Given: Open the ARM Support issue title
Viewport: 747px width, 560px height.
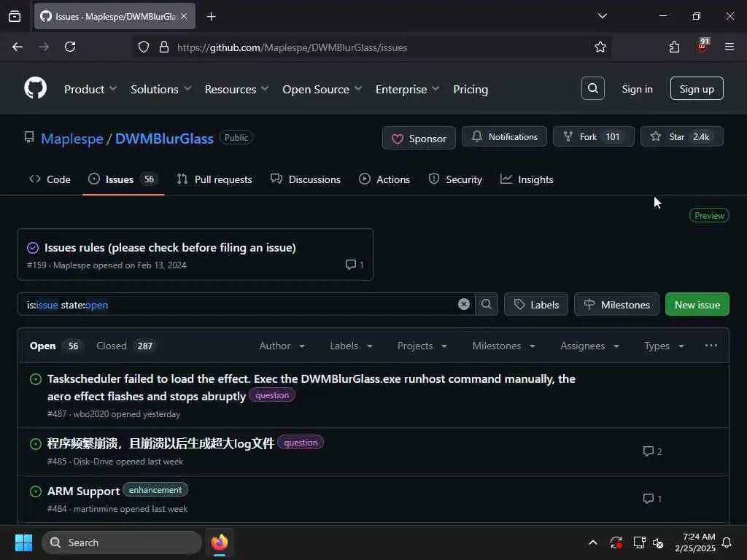Looking at the screenshot, I should [x=83, y=491].
